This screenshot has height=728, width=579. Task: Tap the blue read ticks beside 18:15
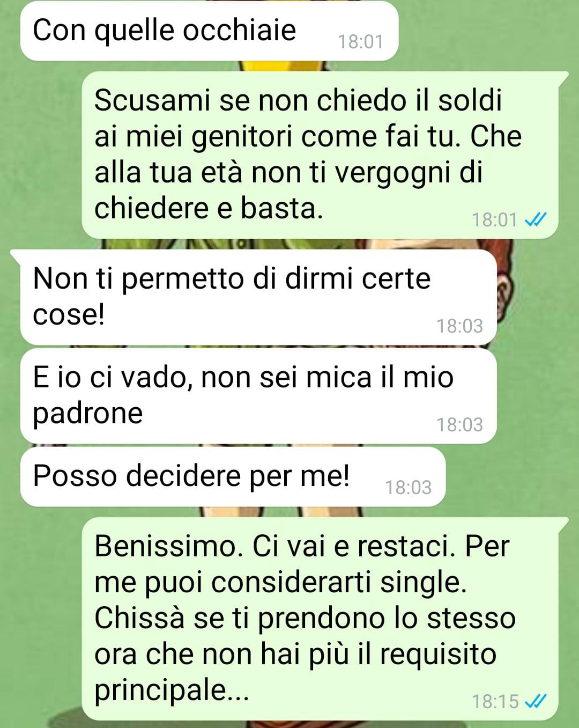[x=535, y=701]
